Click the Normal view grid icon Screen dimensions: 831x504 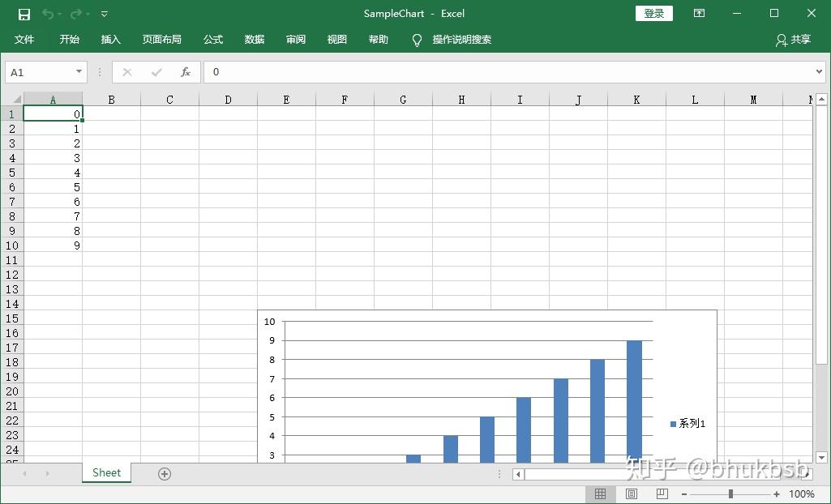[x=600, y=493]
